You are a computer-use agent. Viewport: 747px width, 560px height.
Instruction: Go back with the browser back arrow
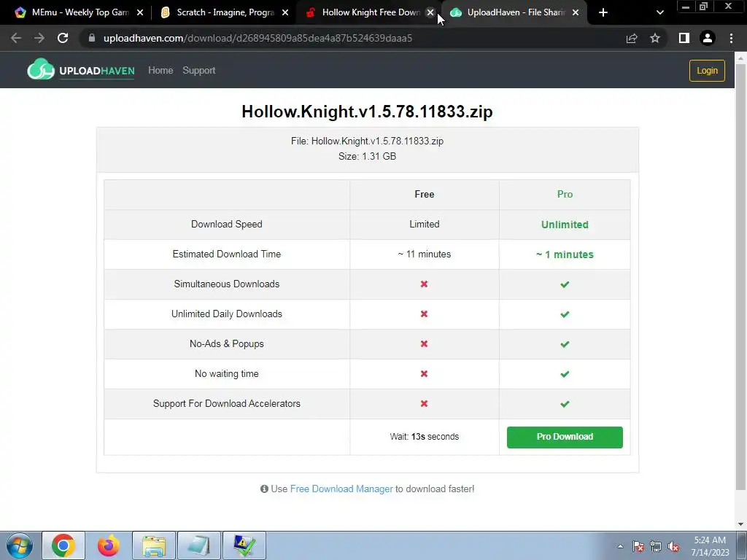(x=16, y=38)
